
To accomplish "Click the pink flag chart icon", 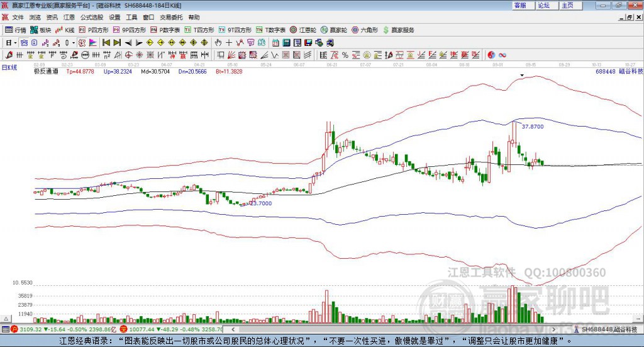I will pyautogui.click(x=93, y=43).
